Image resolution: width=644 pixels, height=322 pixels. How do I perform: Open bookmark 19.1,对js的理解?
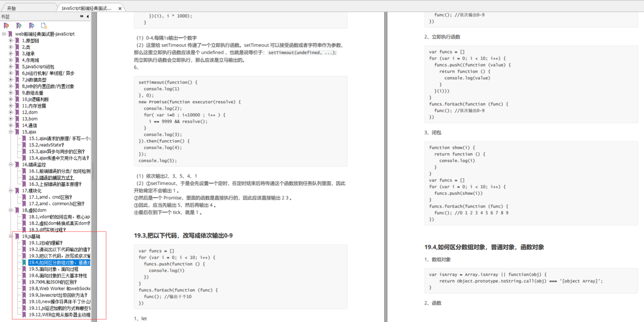pyautogui.click(x=46, y=243)
